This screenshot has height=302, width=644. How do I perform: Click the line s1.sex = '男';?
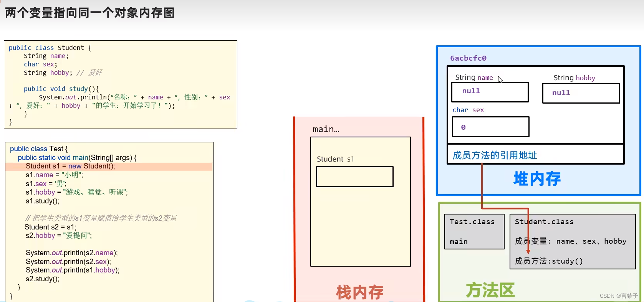pos(46,184)
